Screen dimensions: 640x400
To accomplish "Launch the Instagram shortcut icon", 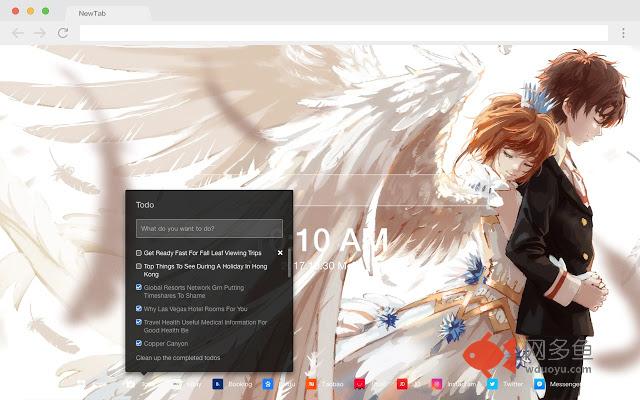I will 437,383.
